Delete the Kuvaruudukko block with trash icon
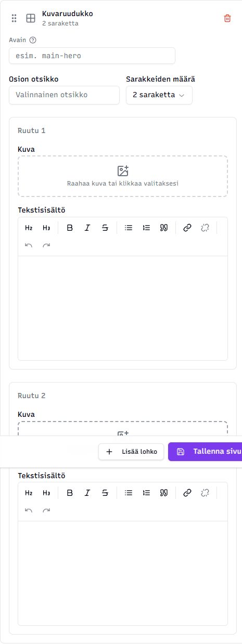Viewport: 242px width, 644px height. pos(227,18)
